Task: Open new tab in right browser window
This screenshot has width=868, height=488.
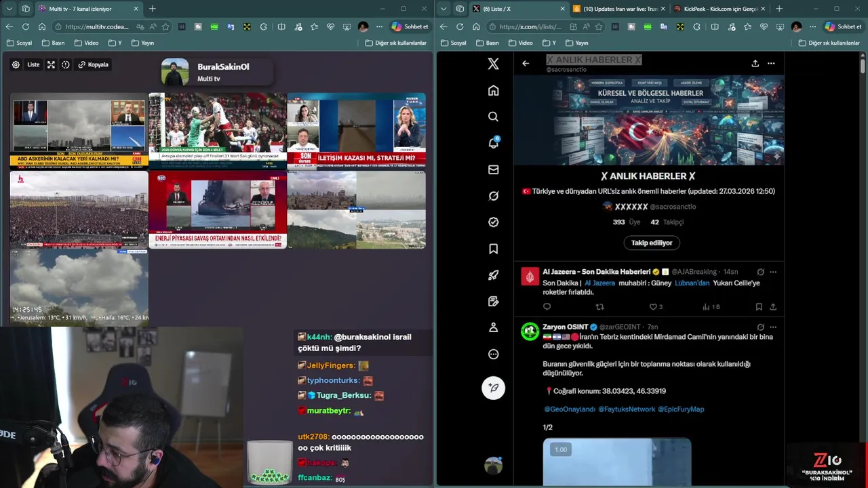Action: 779,9
